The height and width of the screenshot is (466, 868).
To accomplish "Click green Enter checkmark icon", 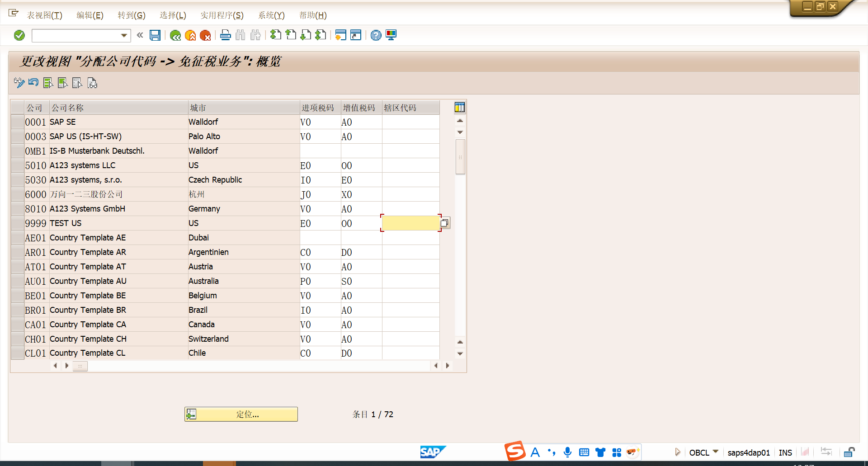I will click(x=19, y=35).
